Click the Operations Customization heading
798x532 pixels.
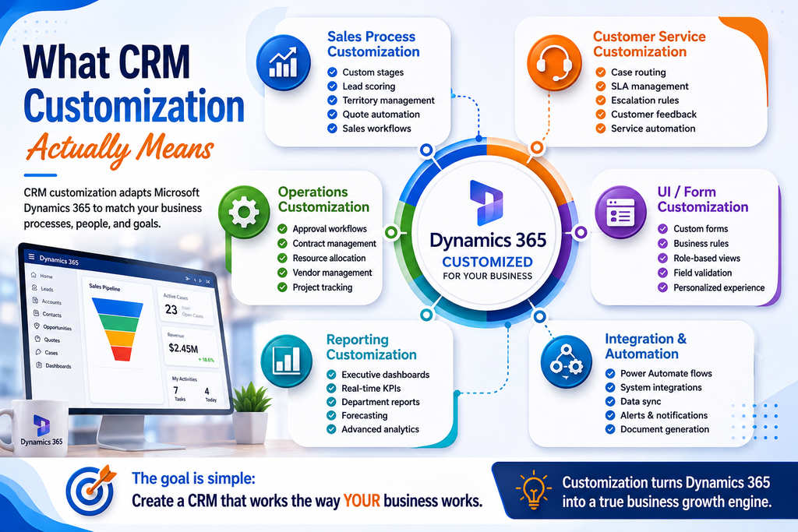(x=323, y=199)
